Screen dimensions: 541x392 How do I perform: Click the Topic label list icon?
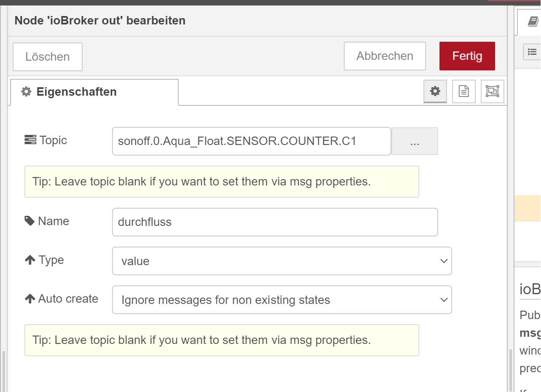coord(30,140)
